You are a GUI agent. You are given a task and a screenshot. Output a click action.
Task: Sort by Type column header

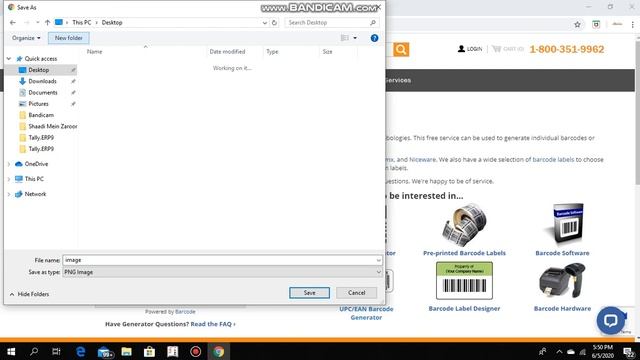[272, 52]
